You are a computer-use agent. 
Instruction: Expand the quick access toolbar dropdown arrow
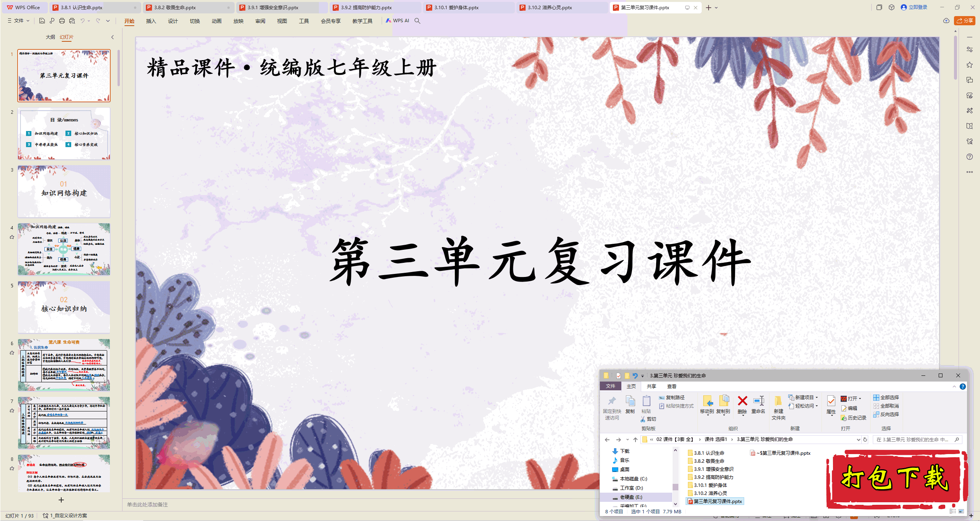(x=108, y=21)
